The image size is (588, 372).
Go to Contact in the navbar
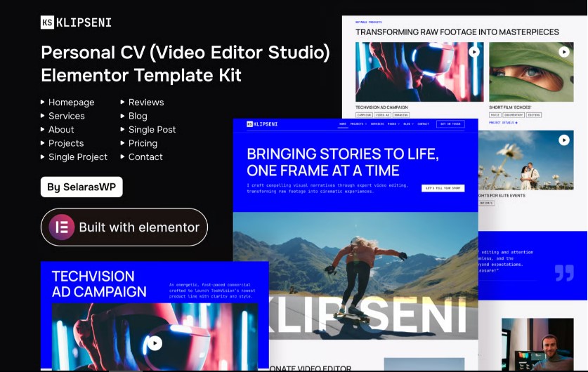423,124
